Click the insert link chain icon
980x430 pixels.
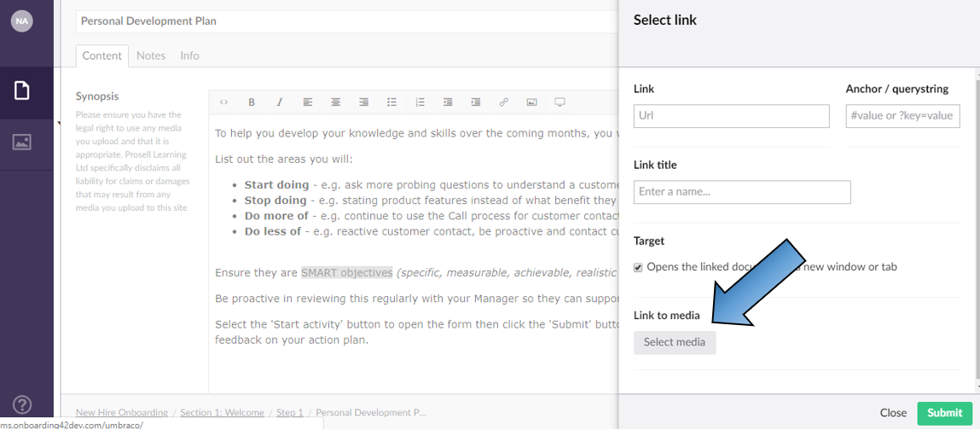[504, 102]
